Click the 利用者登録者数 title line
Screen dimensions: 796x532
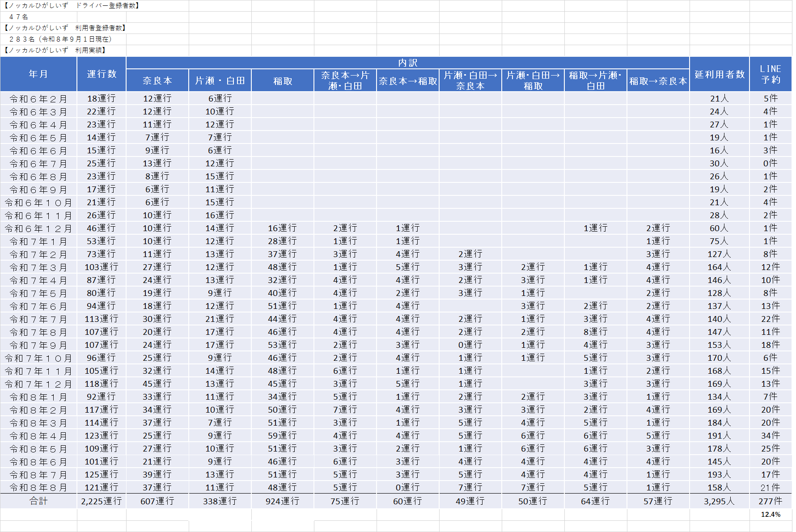pyautogui.click(x=65, y=28)
